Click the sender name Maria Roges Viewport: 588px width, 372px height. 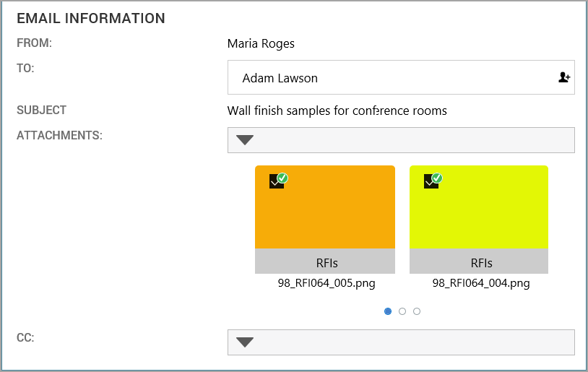pos(261,43)
